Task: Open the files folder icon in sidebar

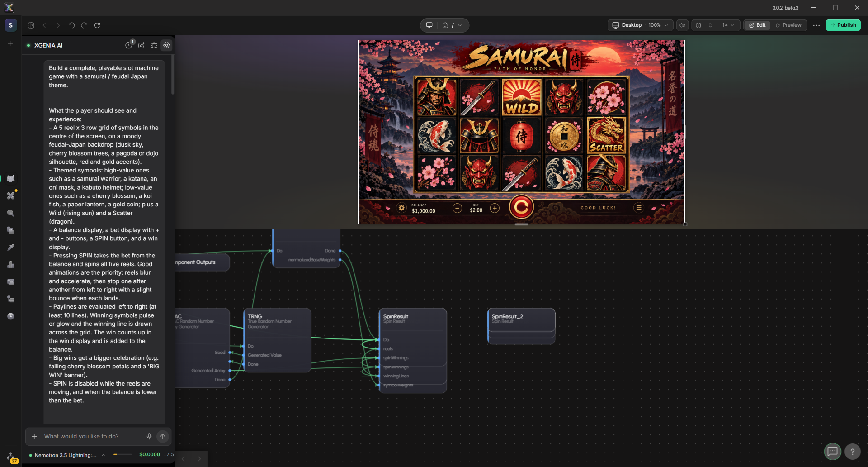Action: (11, 230)
